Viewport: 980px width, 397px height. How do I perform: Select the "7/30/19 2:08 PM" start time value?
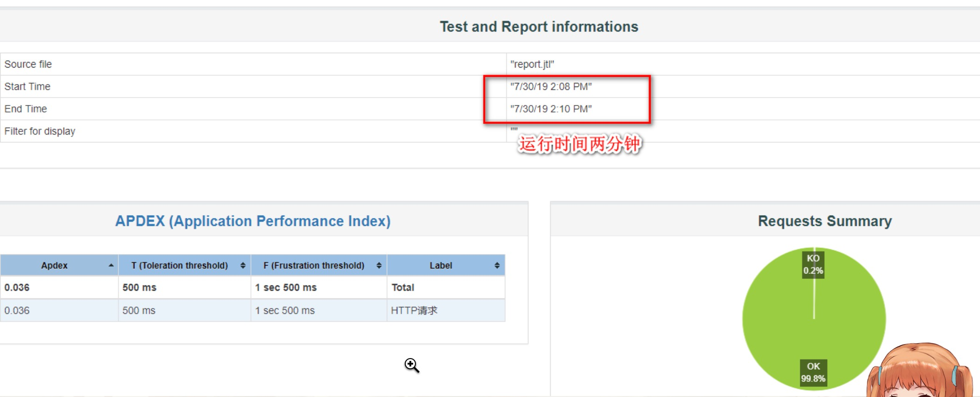551,87
